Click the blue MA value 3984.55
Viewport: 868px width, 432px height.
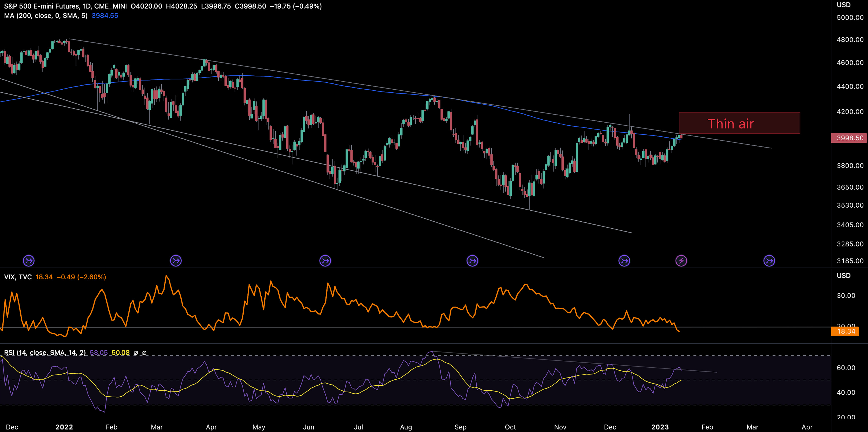(x=105, y=16)
